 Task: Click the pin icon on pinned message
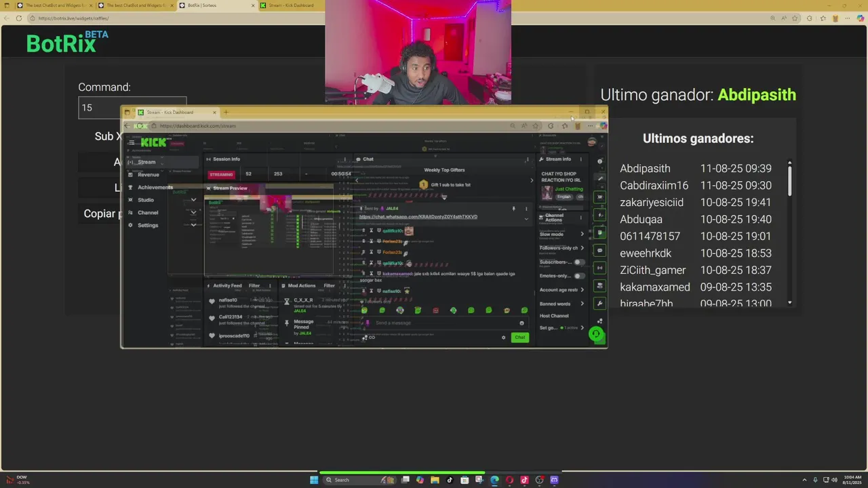click(x=513, y=209)
